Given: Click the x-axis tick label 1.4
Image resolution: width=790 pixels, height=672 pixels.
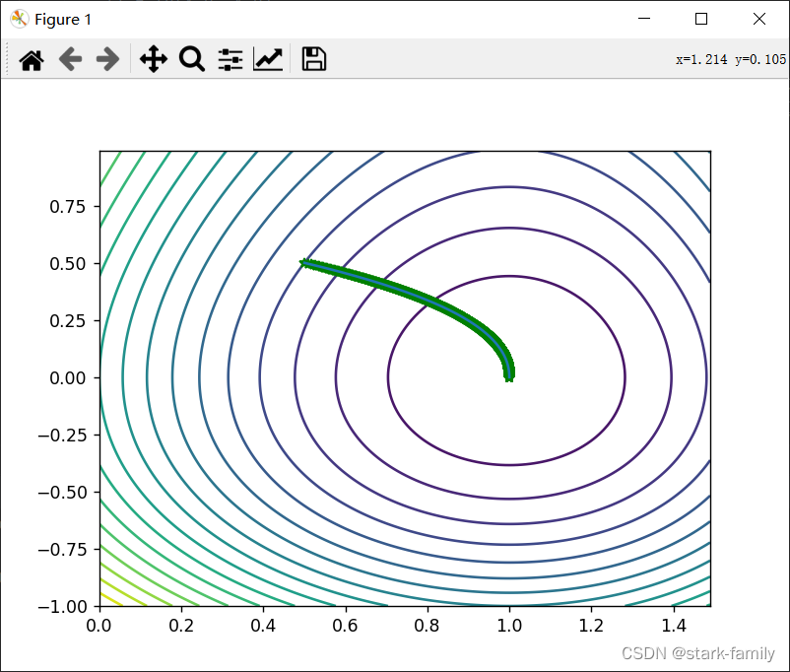Looking at the screenshot, I should [x=673, y=626].
